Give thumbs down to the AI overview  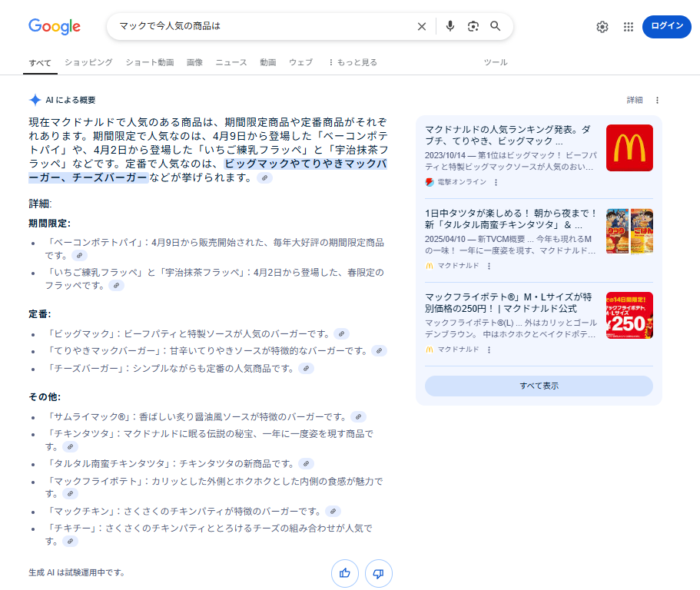tap(379, 574)
